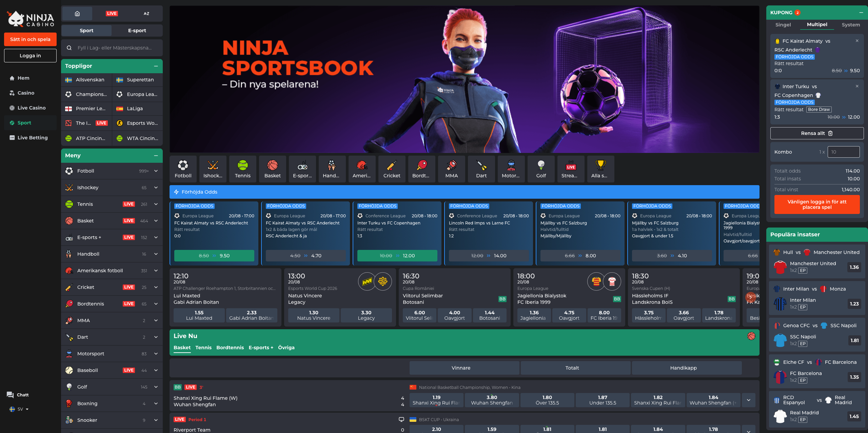The image size is (868, 433).
Task: Select 14.00 boosted odds for Lincoln Red Imps
Action: pos(489,256)
